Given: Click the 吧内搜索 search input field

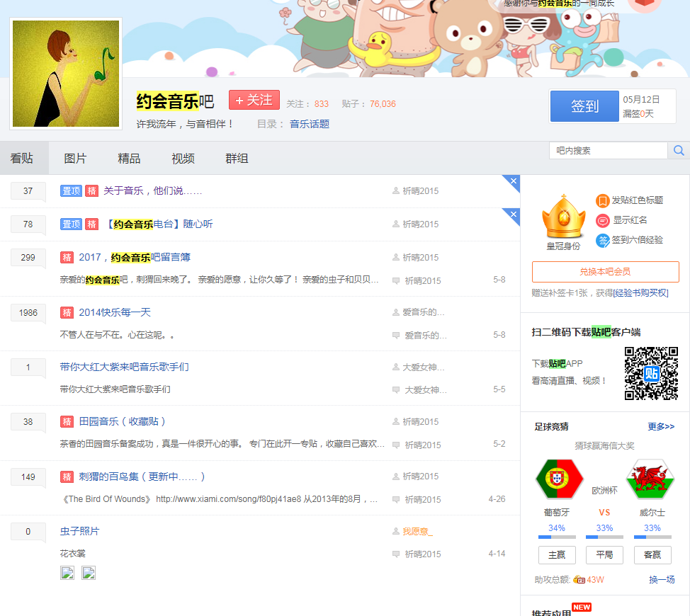Looking at the screenshot, I should click(608, 150).
